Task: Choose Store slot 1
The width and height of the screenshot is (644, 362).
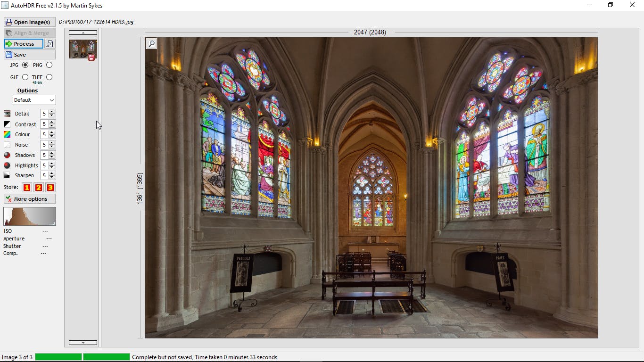Action: click(x=26, y=188)
